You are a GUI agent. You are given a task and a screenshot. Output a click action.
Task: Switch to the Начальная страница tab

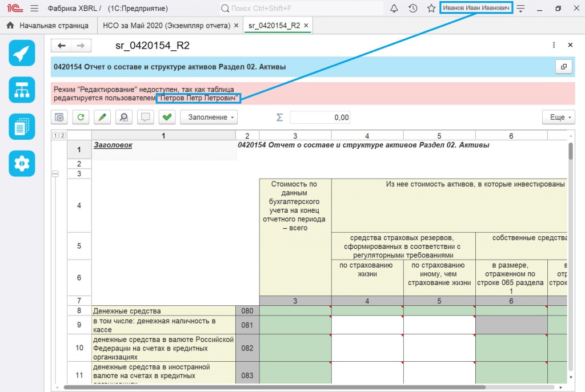click(54, 25)
